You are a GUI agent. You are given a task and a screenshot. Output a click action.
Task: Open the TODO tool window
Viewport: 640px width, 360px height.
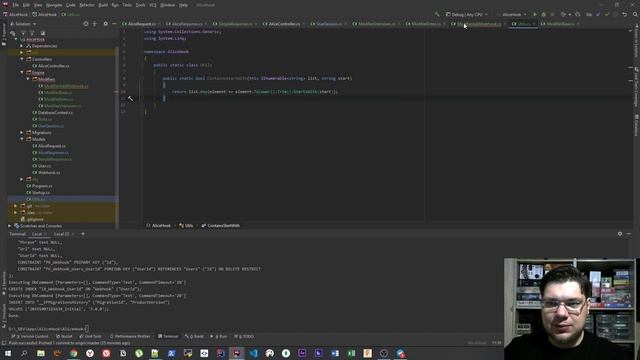244,336
